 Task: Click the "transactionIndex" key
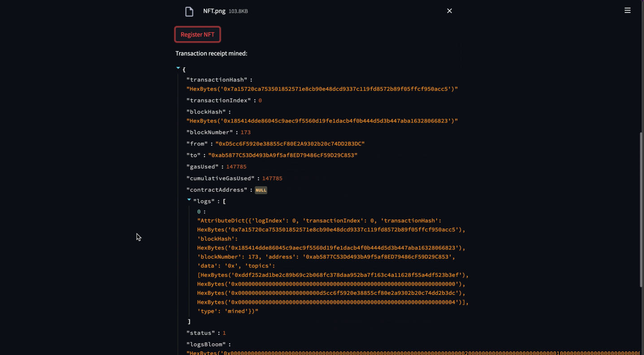tap(219, 101)
